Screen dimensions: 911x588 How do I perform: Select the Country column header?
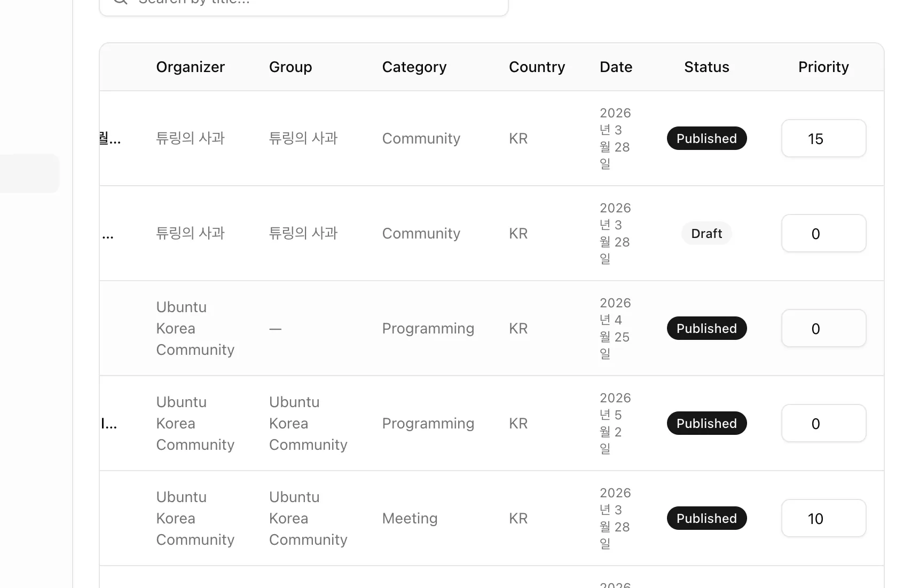[x=537, y=67]
